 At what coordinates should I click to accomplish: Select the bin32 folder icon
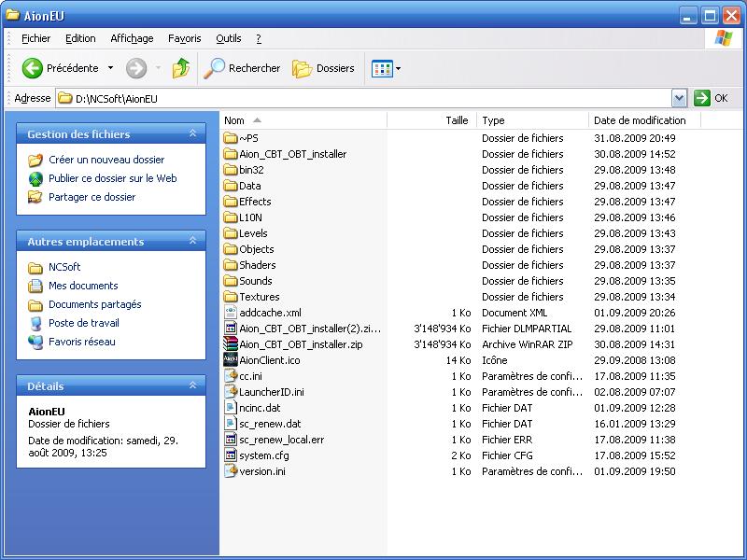(231, 170)
